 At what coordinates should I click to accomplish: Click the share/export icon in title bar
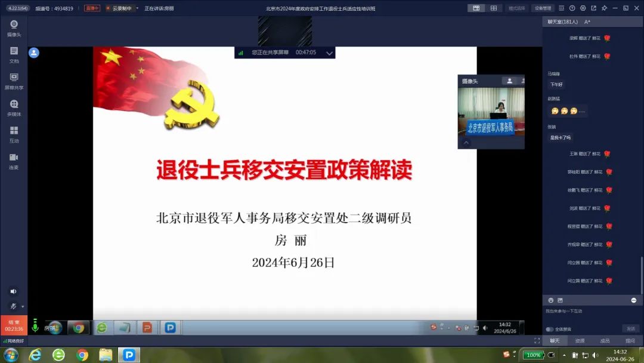tap(593, 8)
